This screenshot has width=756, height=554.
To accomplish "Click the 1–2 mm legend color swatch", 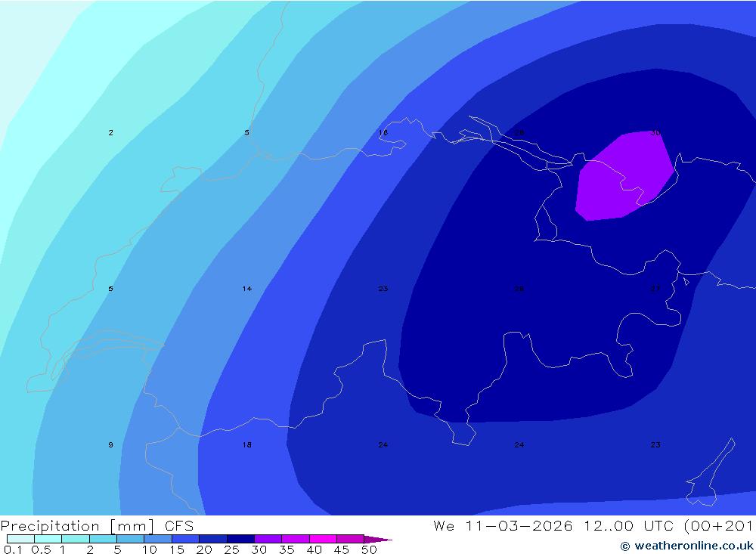I will click(x=76, y=539).
